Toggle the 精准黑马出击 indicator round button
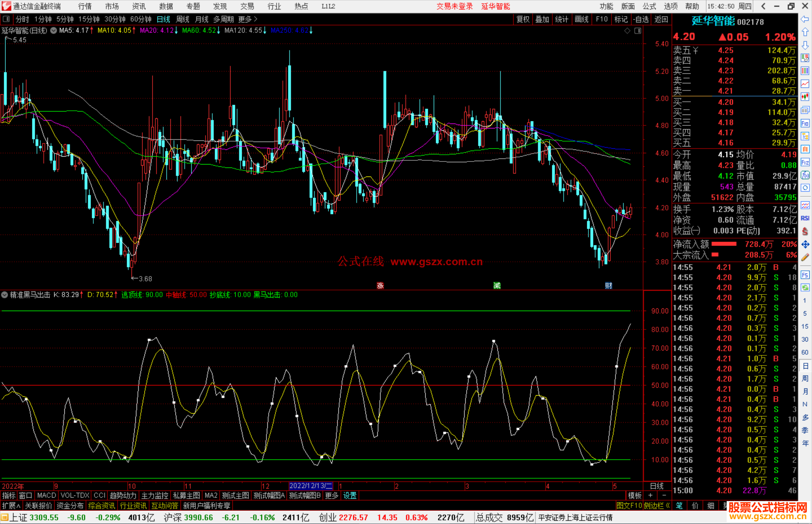Screen dimensions: 812x524 point(5,295)
